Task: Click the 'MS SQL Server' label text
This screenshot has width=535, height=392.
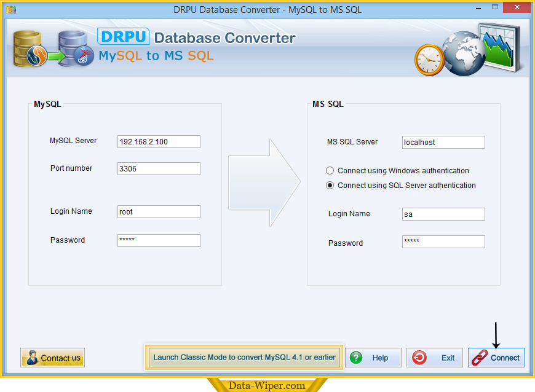Action: coord(352,142)
